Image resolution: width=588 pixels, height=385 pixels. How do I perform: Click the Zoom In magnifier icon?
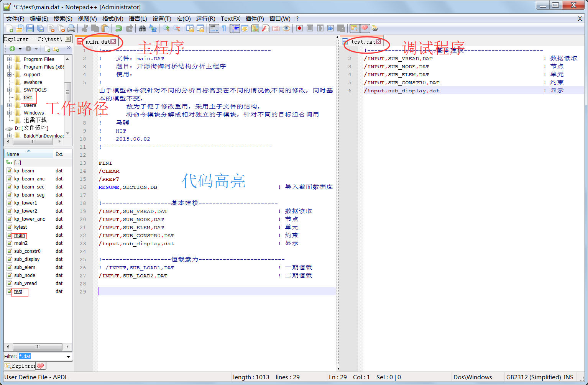pos(166,28)
